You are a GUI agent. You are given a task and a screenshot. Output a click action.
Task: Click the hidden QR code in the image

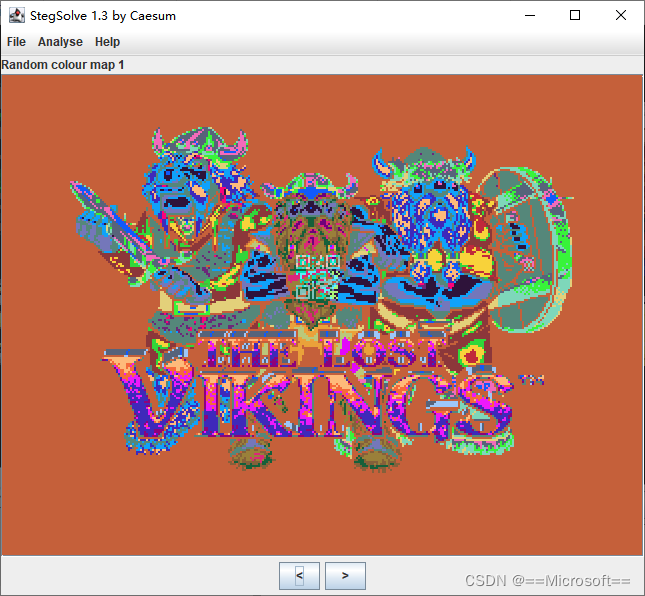point(318,277)
